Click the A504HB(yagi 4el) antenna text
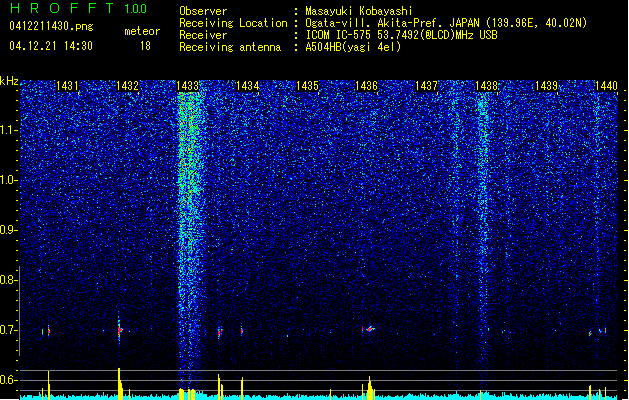The width and height of the screenshot is (629, 400). coord(353,47)
